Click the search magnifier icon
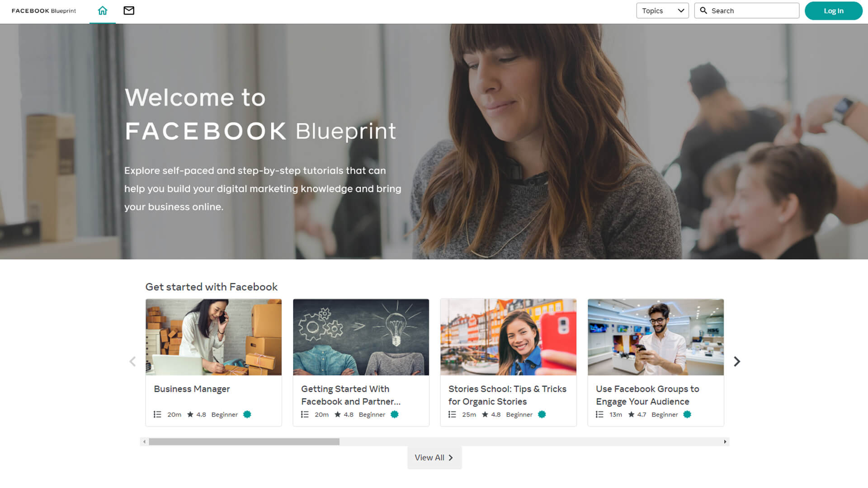 click(x=703, y=10)
